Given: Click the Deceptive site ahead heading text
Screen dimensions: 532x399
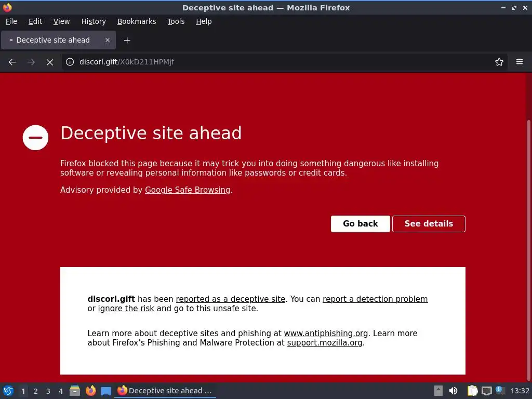Looking at the screenshot, I should 151,132.
